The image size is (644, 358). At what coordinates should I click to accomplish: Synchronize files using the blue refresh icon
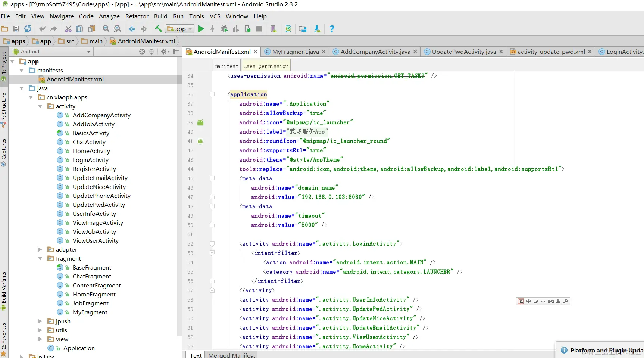click(28, 29)
